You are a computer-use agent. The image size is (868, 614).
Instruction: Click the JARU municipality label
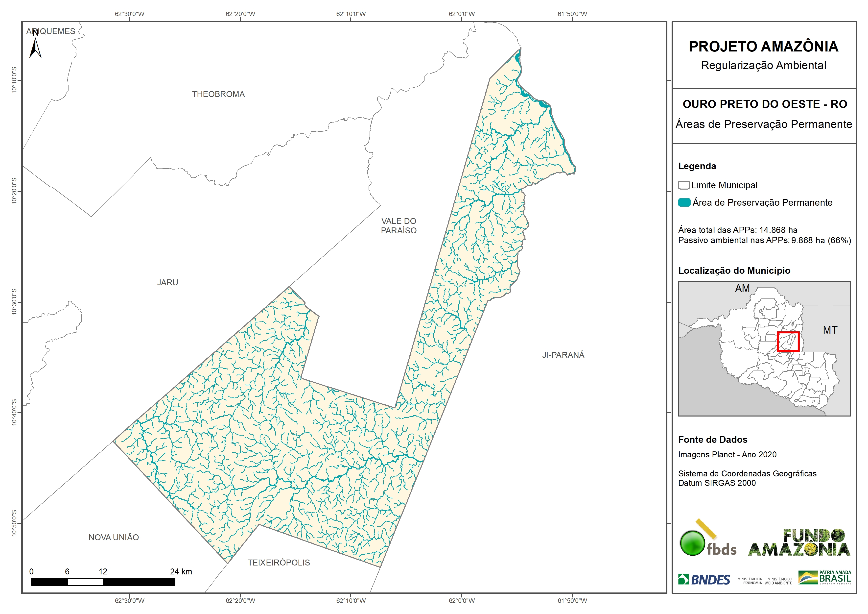(x=167, y=283)
